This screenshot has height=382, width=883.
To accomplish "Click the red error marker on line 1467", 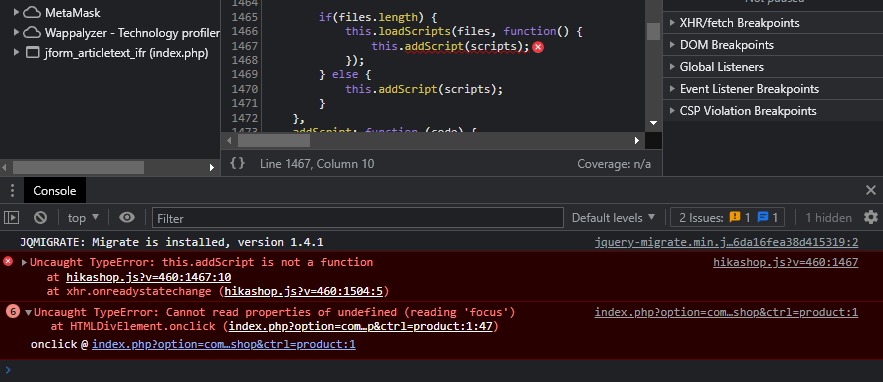I will click(538, 47).
